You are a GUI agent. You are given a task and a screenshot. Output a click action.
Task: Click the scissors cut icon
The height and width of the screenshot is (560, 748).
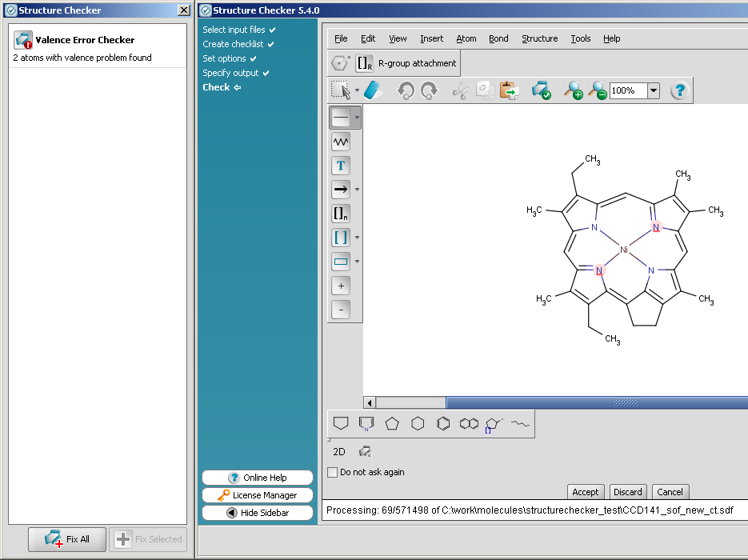(x=460, y=90)
